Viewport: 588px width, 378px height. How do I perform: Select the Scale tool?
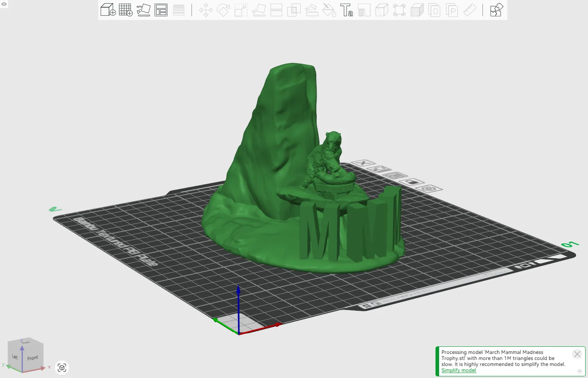coord(241,10)
